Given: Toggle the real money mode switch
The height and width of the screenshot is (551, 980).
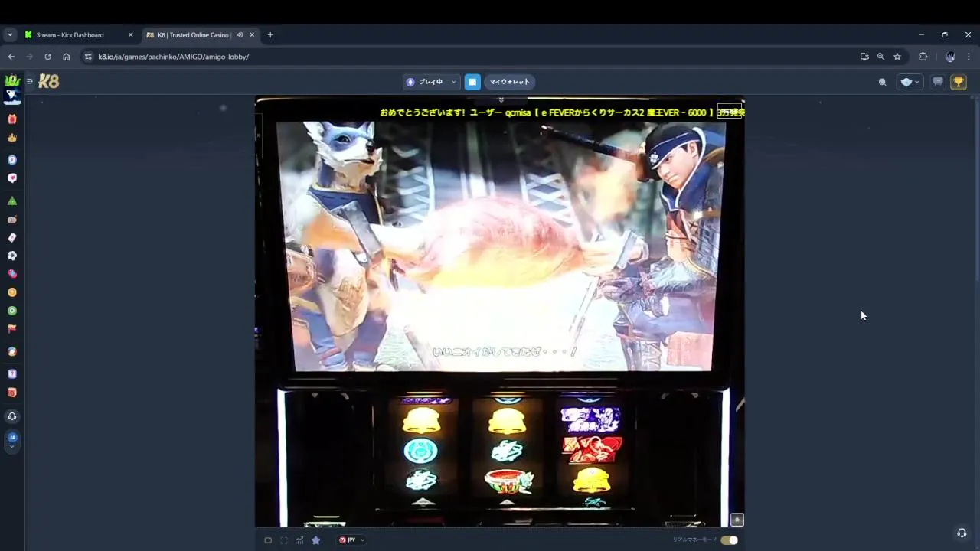Looking at the screenshot, I should pyautogui.click(x=729, y=540).
